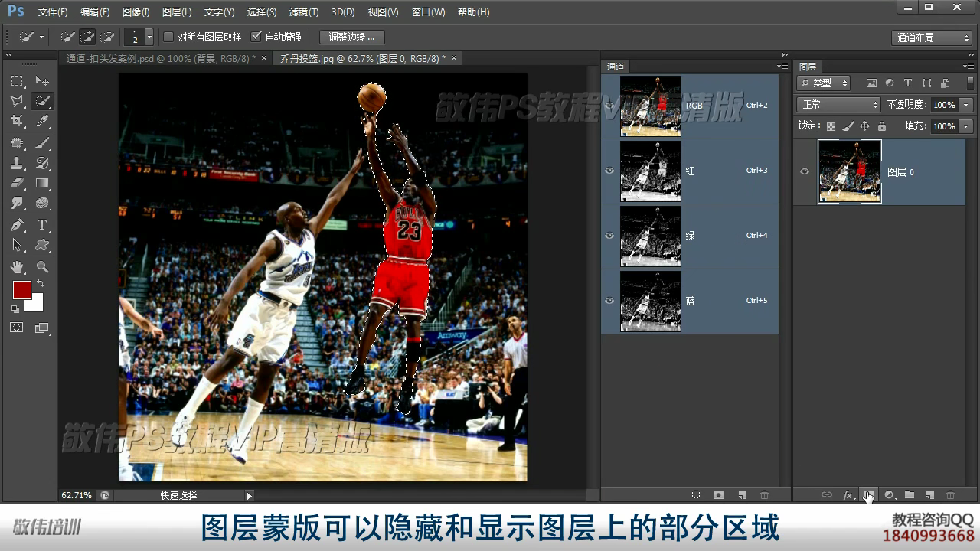Select the Polygonal Lasso tool
Image resolution: width=980 pixels, height=551 pixels.
point(17,101)
